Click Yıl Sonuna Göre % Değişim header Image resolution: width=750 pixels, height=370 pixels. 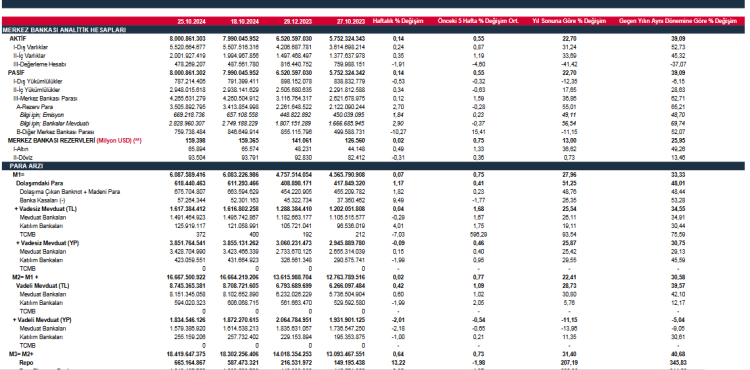[569, 22]
